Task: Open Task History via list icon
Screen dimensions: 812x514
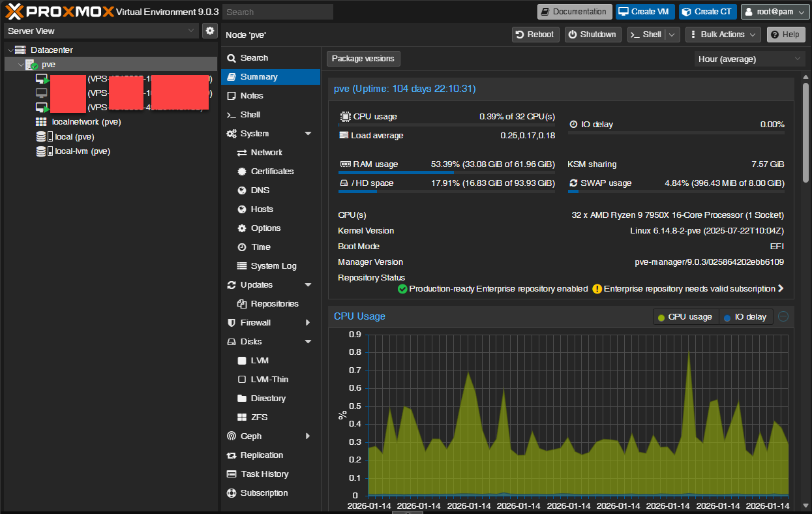Action: pos(230,474)
